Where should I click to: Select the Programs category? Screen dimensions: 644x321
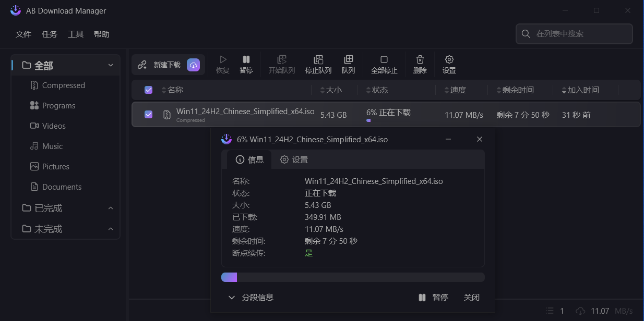coord(65,106)
